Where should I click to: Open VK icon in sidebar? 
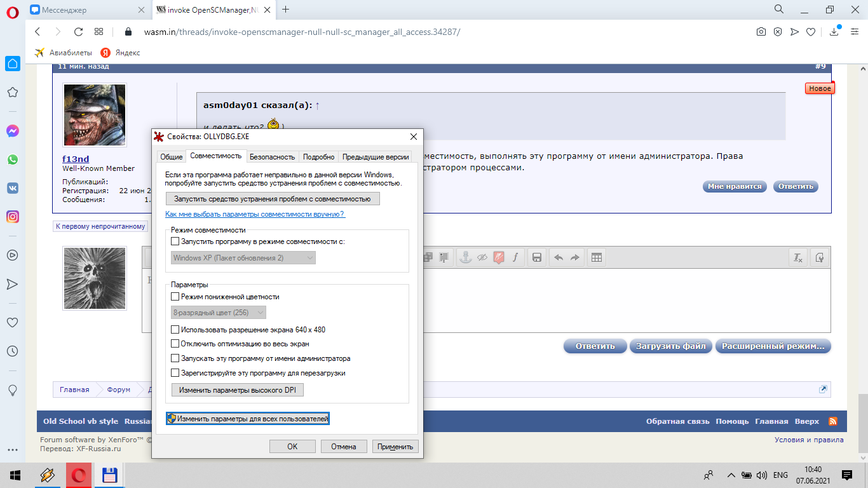click(x=12, y=188)
